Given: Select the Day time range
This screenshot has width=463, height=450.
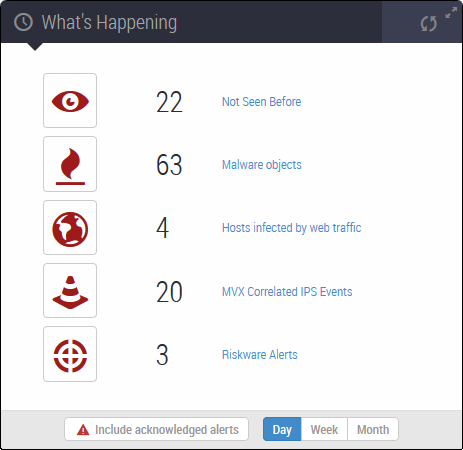Looking at the screenshot, I should (x=282, y=429).
